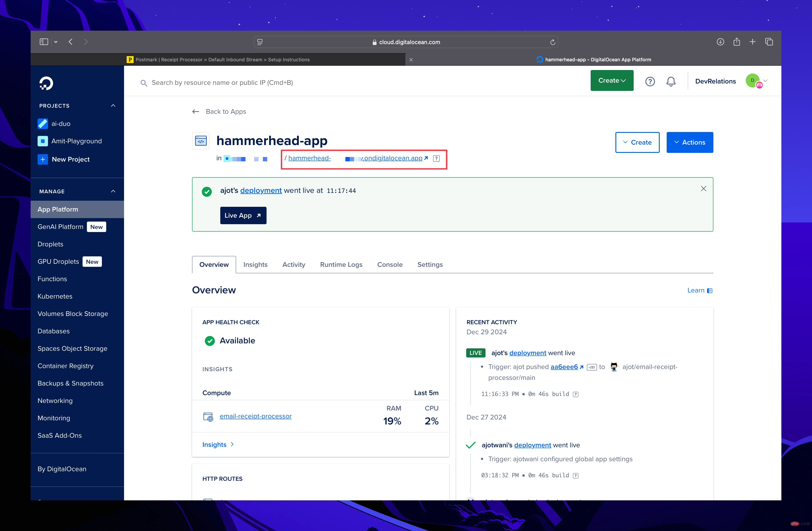Expand the account avatar menu
Screen dimensions: 812x531
pyautogui.click(x=755, y=81)
